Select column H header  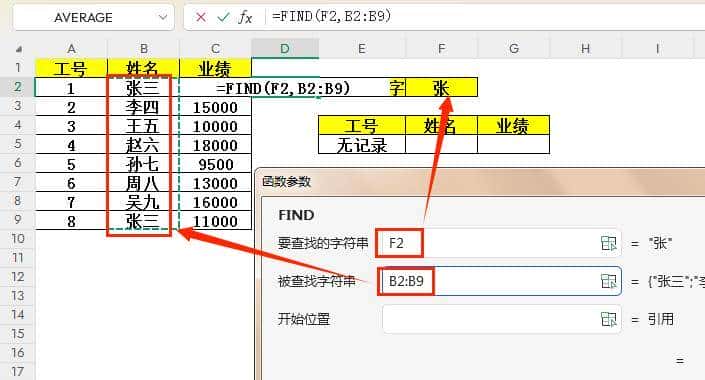pyautogui.click(x=585, y=49)
